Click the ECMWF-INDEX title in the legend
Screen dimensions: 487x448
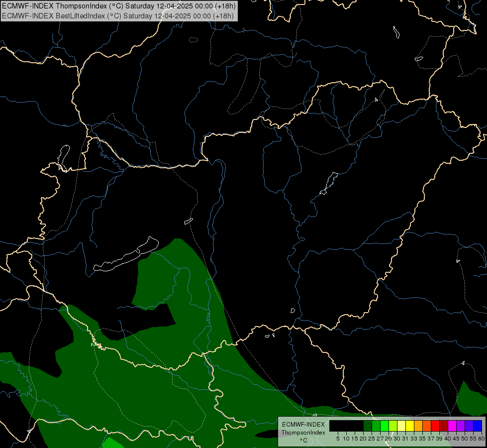point(303,425)
